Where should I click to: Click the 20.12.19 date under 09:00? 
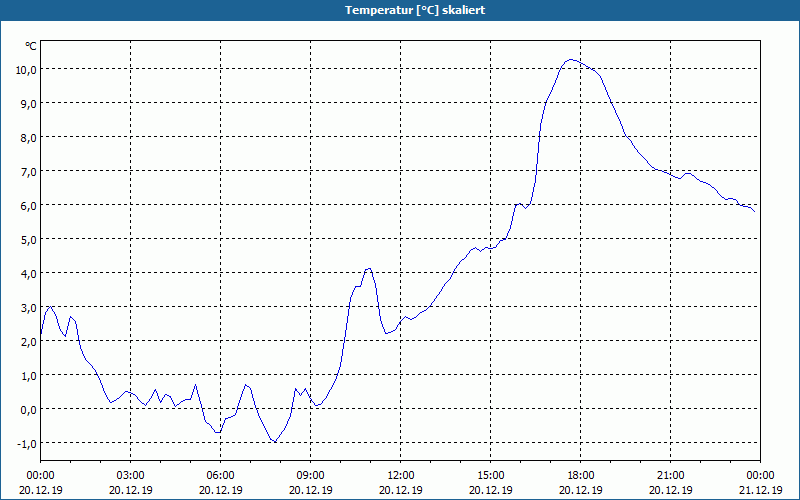310,490
